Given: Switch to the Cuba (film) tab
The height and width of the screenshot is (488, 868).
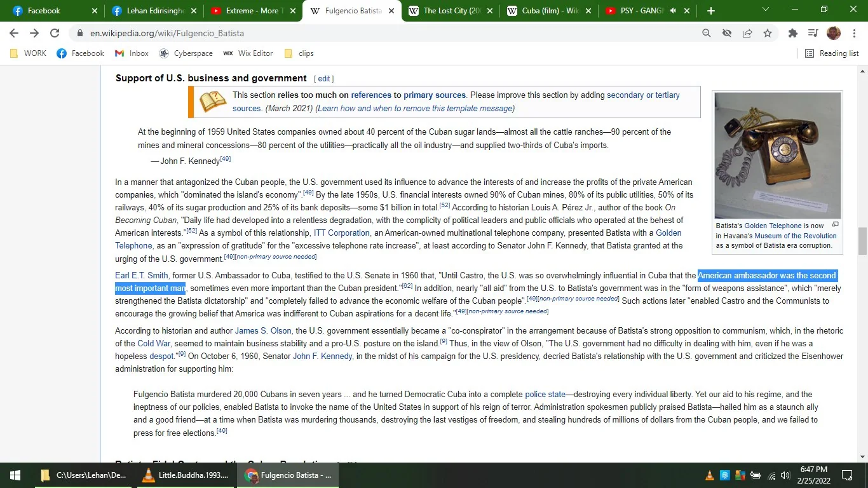Looking at the screenshot, I should click(x=549, y=11).
